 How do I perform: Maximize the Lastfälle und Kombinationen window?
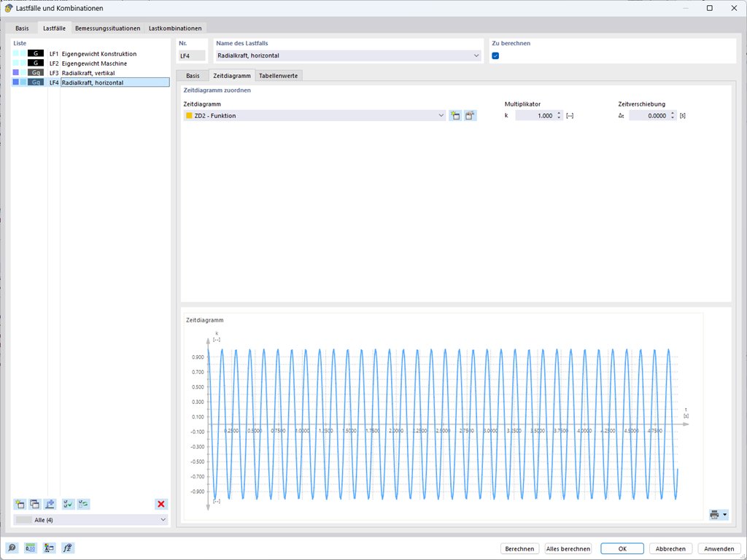709,8
